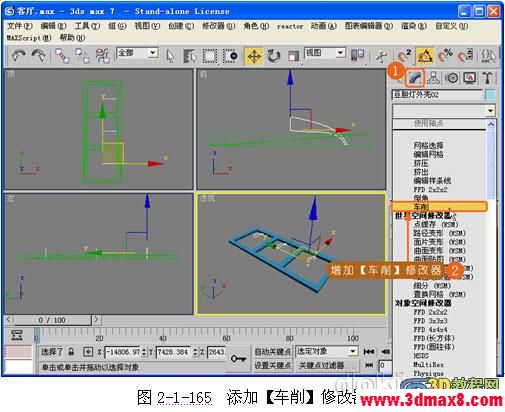The height and width of the screenshot is (412, 505).
Task: Toggle the Window/Crossing selection mode
Action: point(230,56)
